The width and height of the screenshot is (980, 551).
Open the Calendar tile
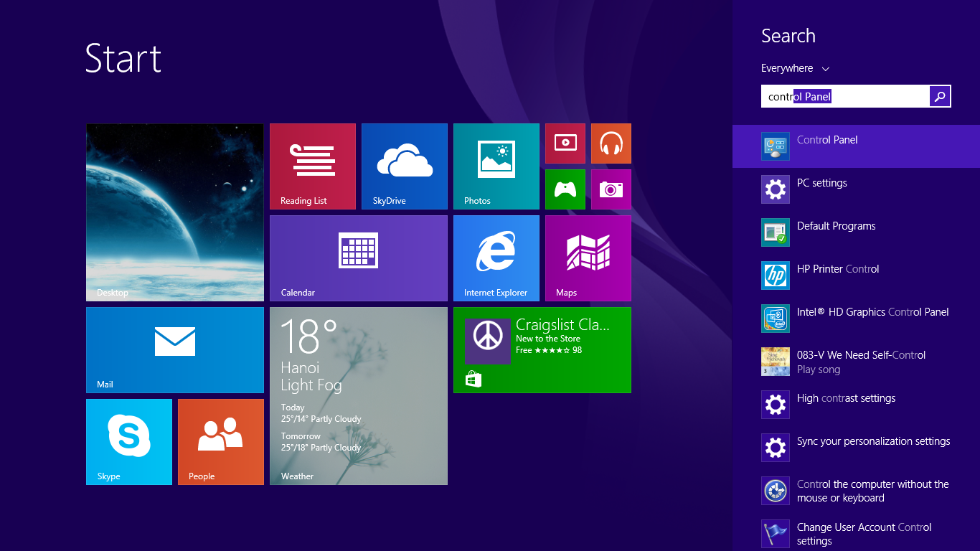tap(359, 258)
